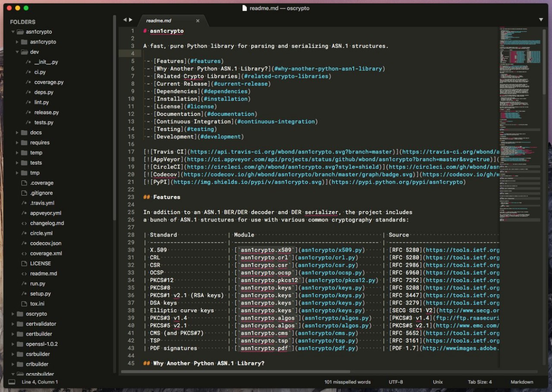This screenshot has width=552, height=392.
Task: Open coverage.xml file
Action: 46,254
